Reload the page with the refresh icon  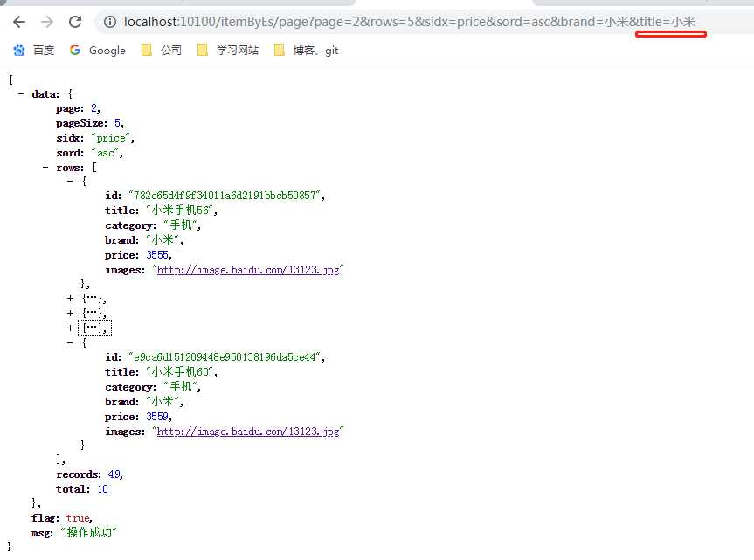tap(75, 22)
